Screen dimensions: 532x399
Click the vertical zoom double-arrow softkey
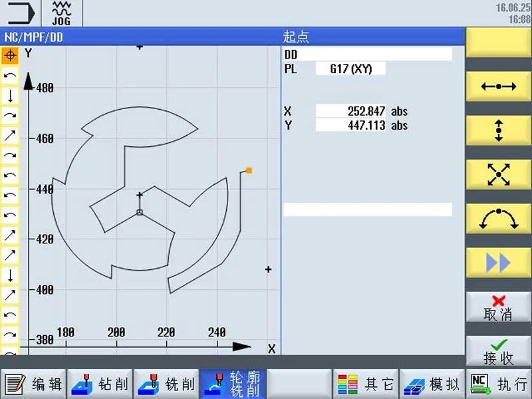point(498,130)
